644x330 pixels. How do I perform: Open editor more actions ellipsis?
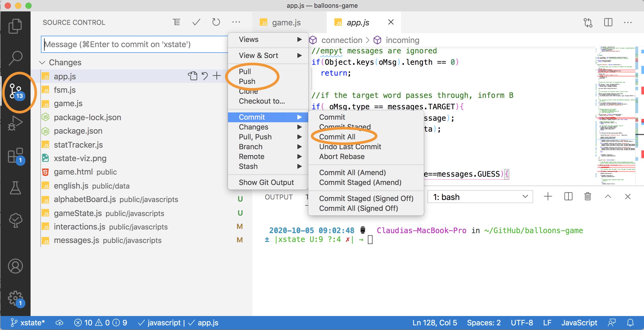(628, 23)
